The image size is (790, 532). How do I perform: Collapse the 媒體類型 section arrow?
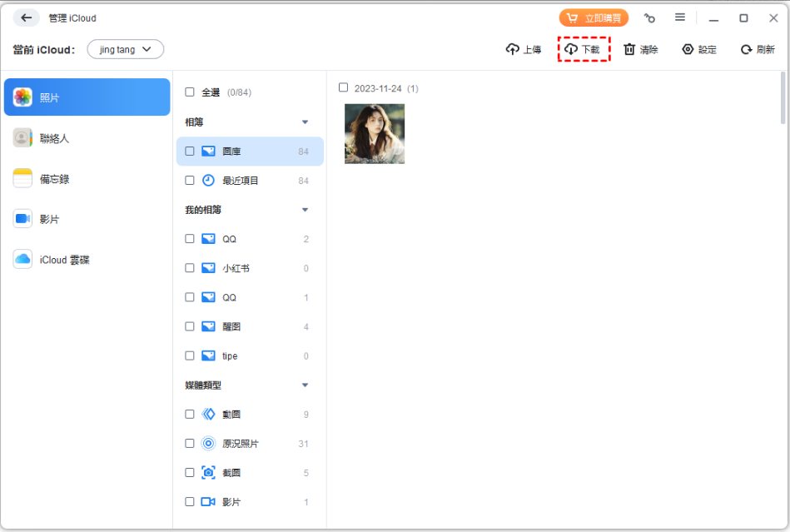tap(305, 385)
